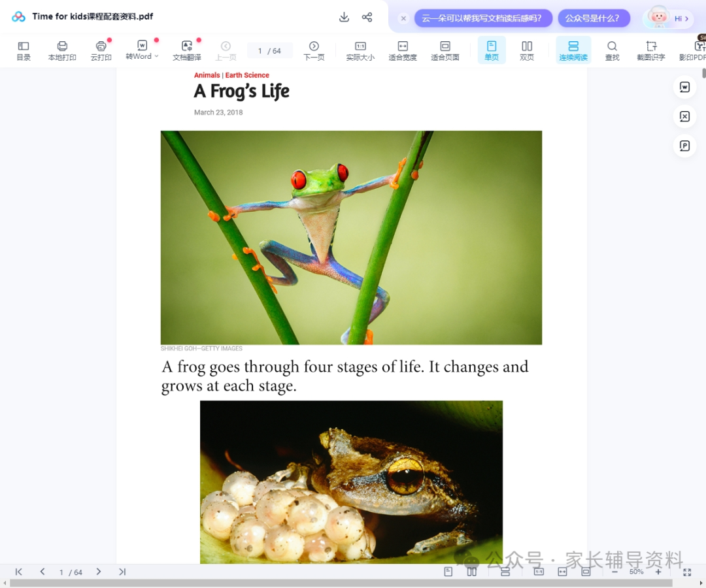Click the 50% zoom level value
This screenshot has height=588, width=706.
point(636,572)
